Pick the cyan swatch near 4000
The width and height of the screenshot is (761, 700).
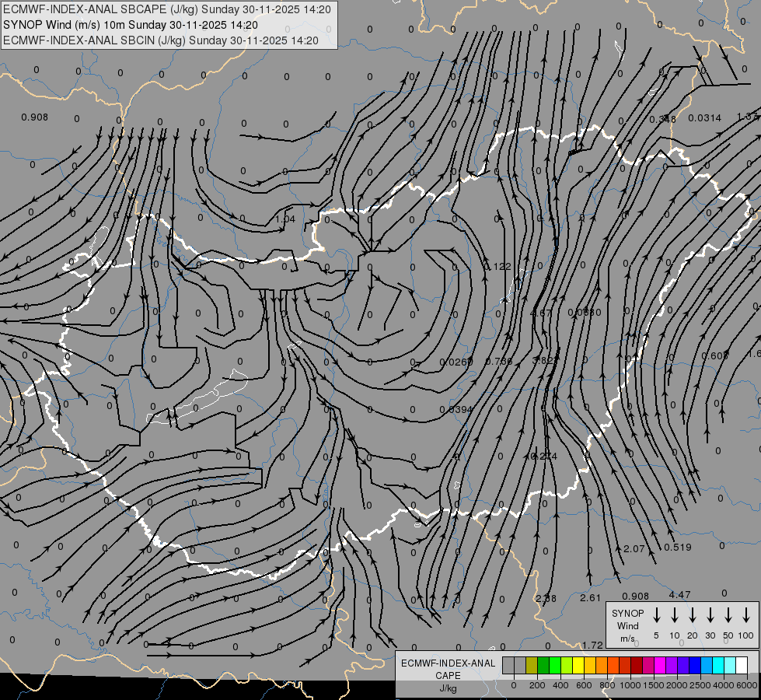717,665
